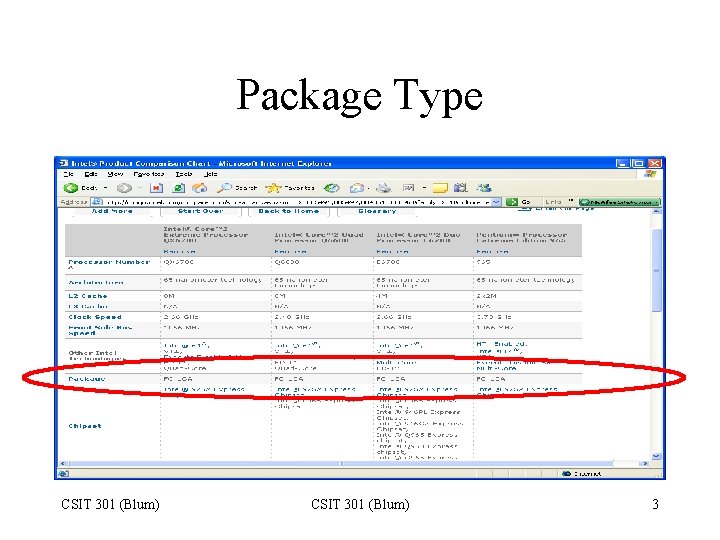Viewport: 720px width, 540px height.
Task: Expand the Address bar URL dropdown
Action: pyautogui.click(x=496, y=202)
